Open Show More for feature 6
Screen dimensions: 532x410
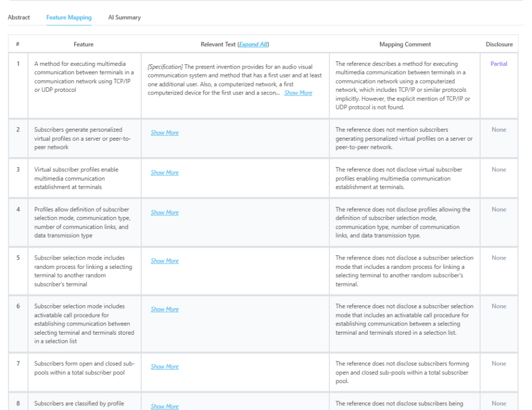pos(165,309)
